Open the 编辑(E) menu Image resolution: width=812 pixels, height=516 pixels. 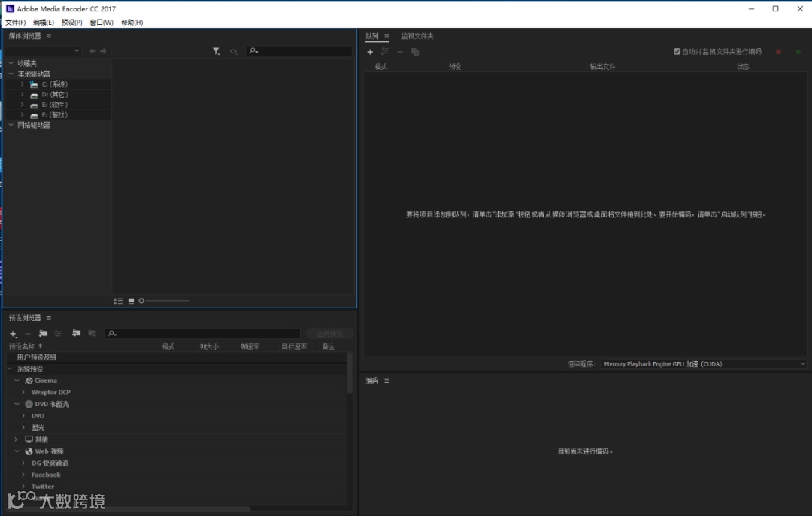(44, 23)
